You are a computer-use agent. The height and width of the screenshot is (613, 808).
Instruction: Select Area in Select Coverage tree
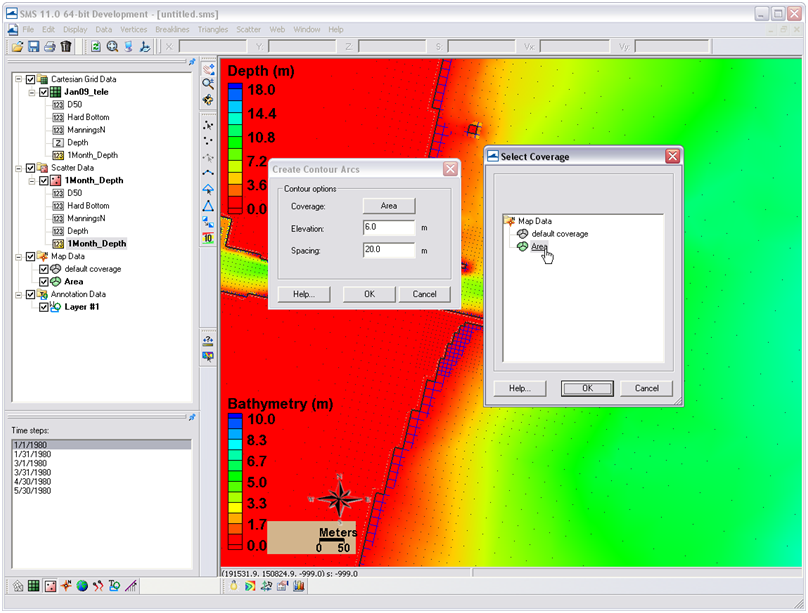coord(538,247)
